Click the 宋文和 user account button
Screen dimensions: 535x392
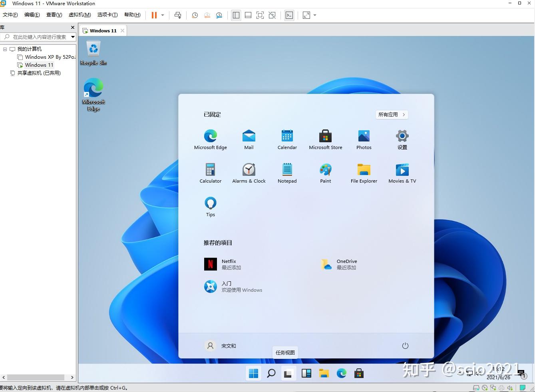click(x=221, y=346)
